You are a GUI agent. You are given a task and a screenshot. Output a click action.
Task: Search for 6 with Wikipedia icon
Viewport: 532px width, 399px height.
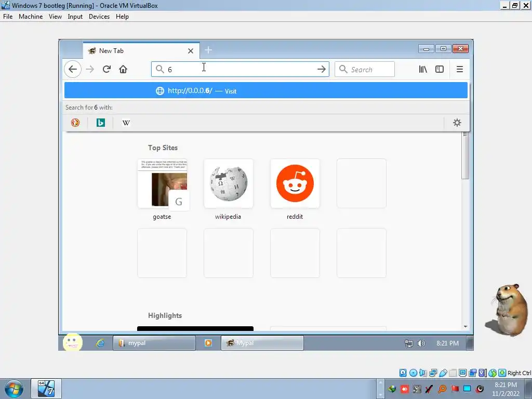coord(126,123)
